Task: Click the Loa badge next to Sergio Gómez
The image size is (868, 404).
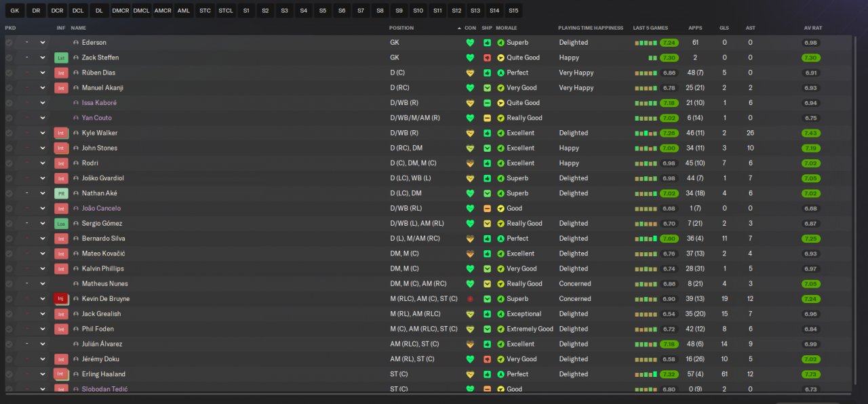Action: tap(61, 223)
